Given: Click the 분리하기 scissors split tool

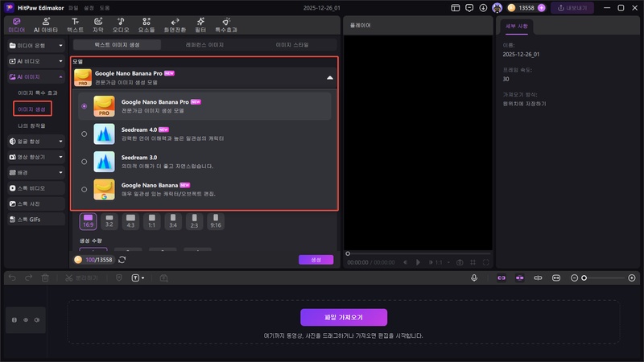Looking at the screenshot, I should (81, 278).
